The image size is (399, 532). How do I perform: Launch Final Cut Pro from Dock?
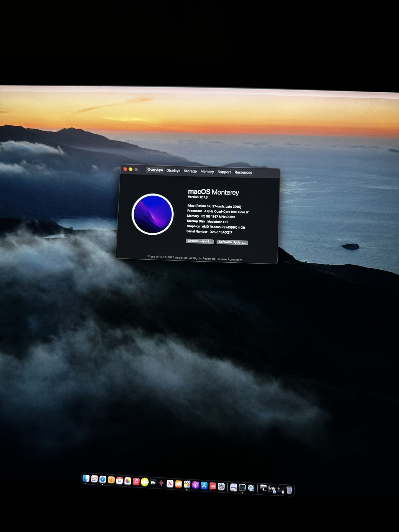point(187,485)
